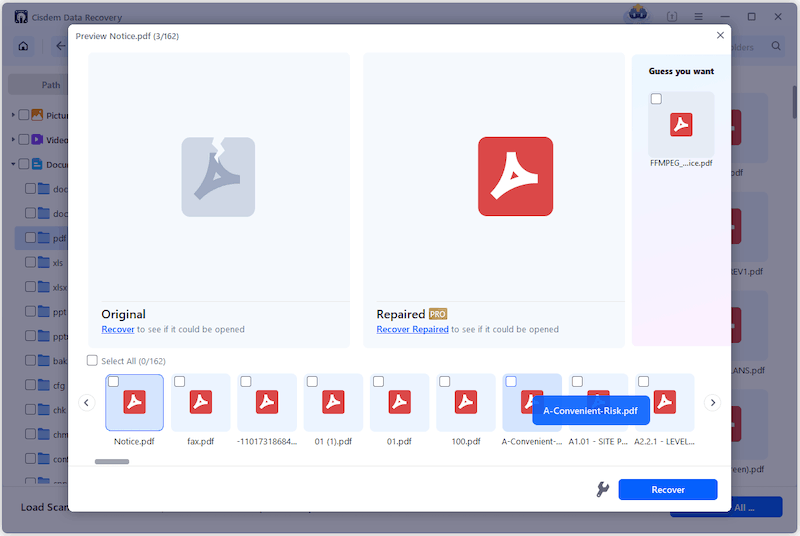This screenshot has width=800, height=536.
Task: Click the thumbnail strip horizontal scrollbar
Action: pyautogui.click(x=112, y=462)
